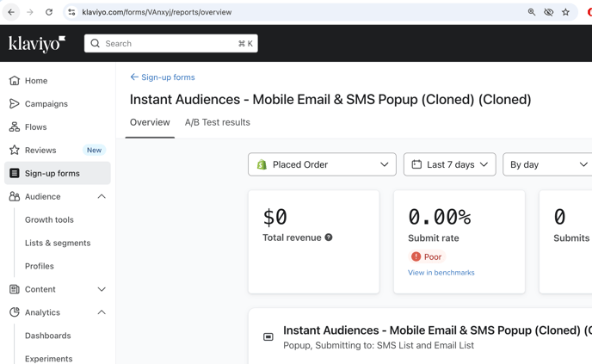Focus the Klaviyo search field
Screen dimensions: 592x364
coord(171,43)
